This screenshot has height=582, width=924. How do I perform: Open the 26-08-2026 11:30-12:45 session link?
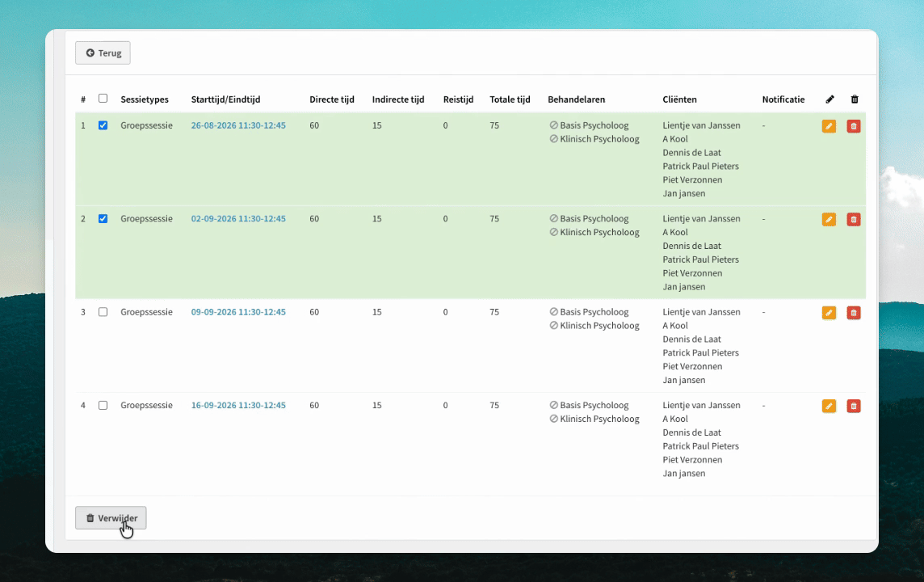238,125
